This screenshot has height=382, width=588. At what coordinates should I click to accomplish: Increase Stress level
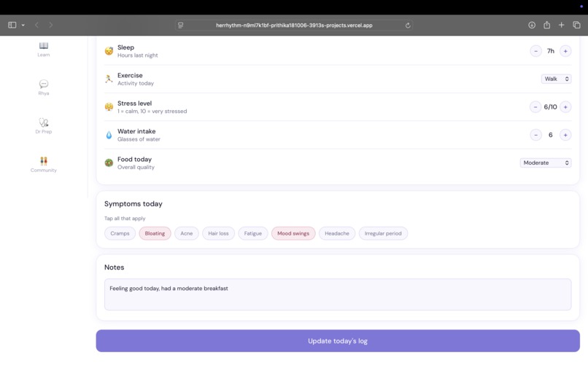pyautogui.click(x=565, y=107)
